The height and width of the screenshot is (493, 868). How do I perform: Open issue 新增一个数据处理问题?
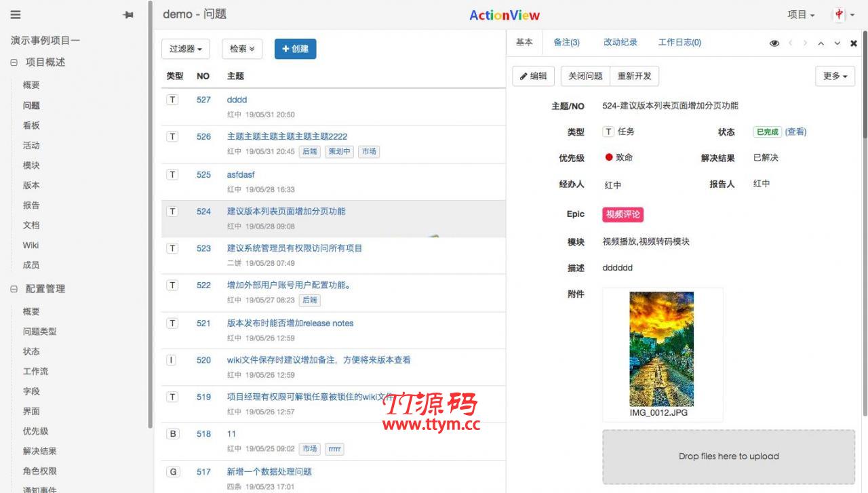point(269,471)
